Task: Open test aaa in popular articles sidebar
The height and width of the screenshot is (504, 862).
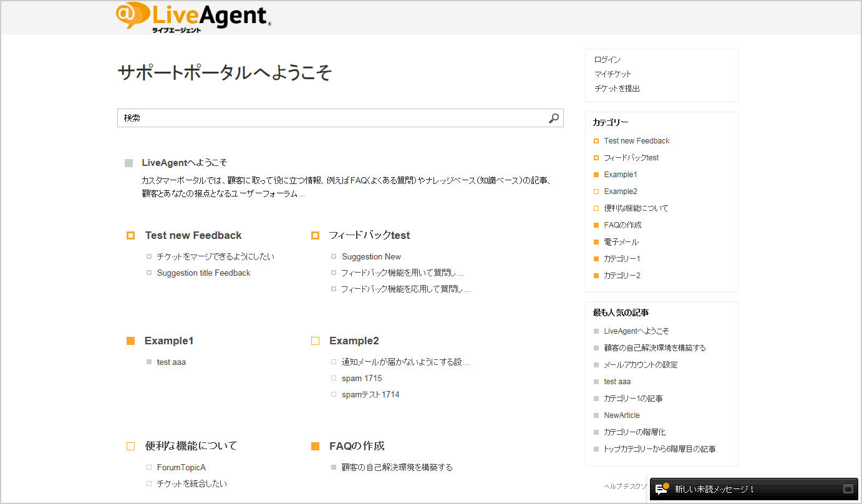Action: (617, 382)
